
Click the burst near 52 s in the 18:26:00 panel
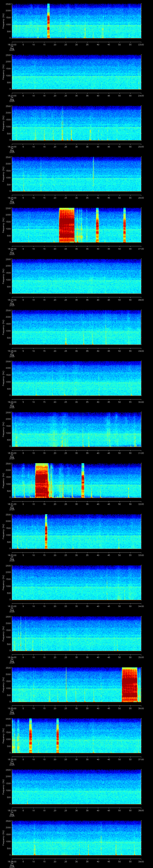[x=124, y=225]
